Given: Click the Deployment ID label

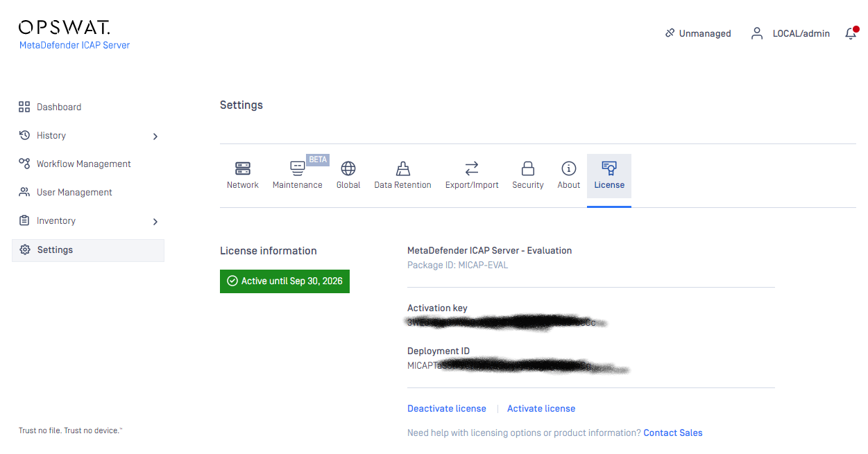Looking at the screenshot, I should click(439, 351).
